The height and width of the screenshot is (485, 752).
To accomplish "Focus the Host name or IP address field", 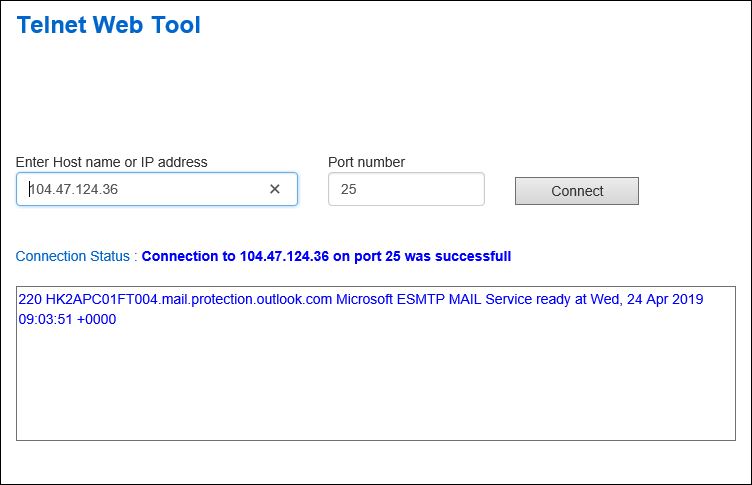I will click(x=157, y=189).
